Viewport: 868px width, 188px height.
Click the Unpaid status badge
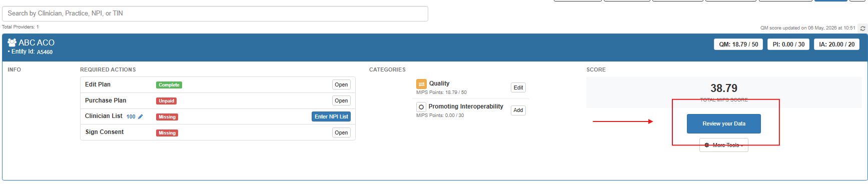[x=167, y=101]
